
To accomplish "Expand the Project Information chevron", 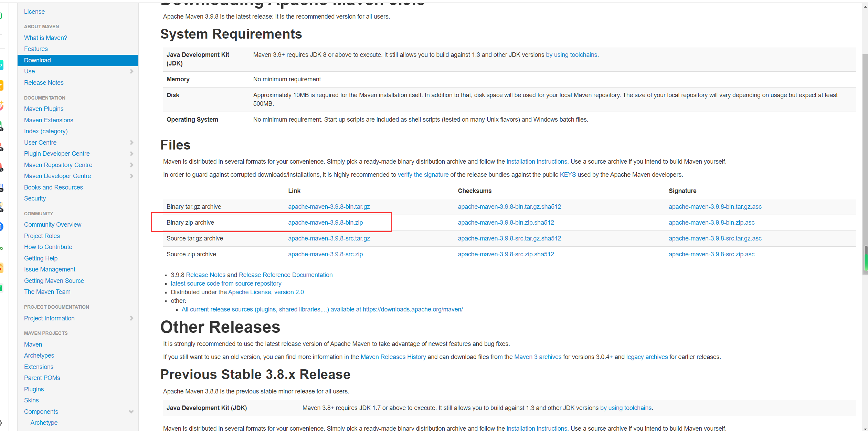I will coord(131,318).
